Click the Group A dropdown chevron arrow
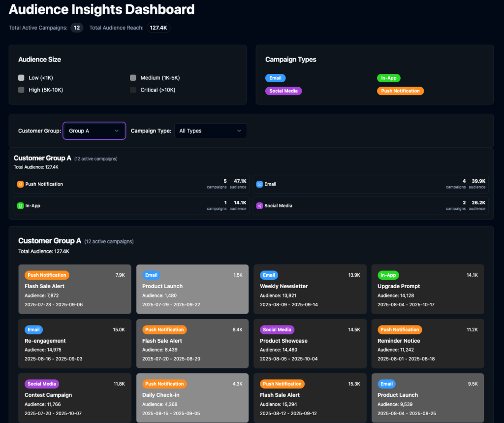 (x=117, y=131)
